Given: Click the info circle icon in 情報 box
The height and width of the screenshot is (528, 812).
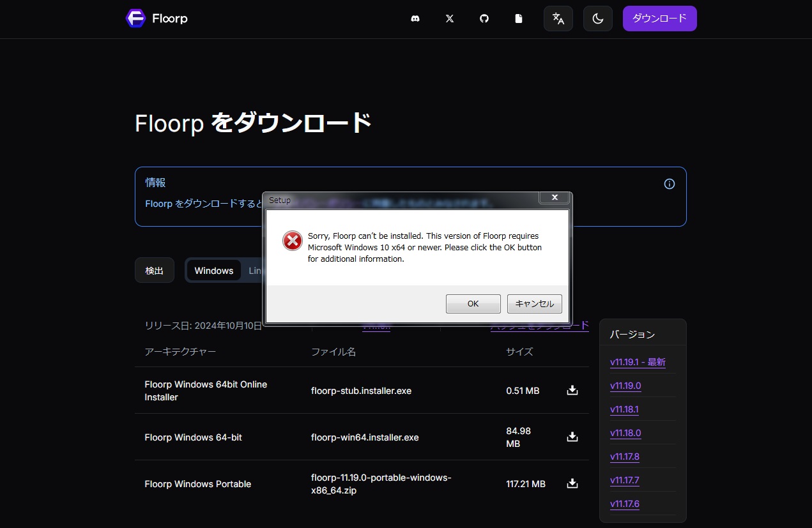Looking at the screenshot, I should click(670, 184).
